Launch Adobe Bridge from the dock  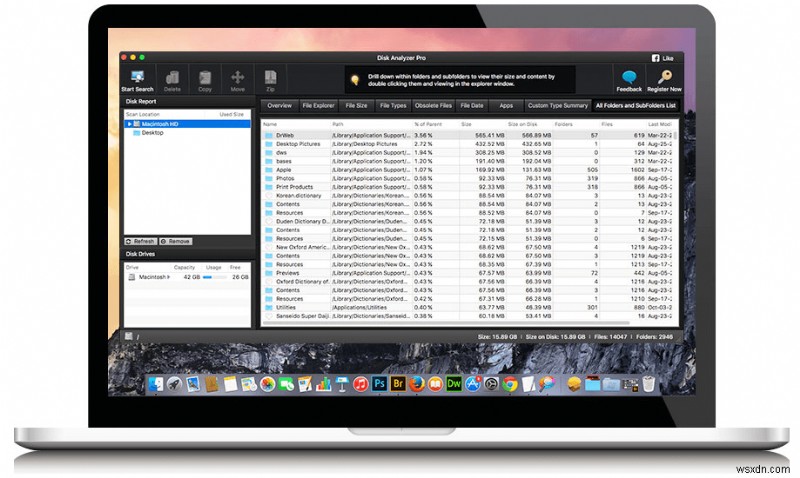398,384
